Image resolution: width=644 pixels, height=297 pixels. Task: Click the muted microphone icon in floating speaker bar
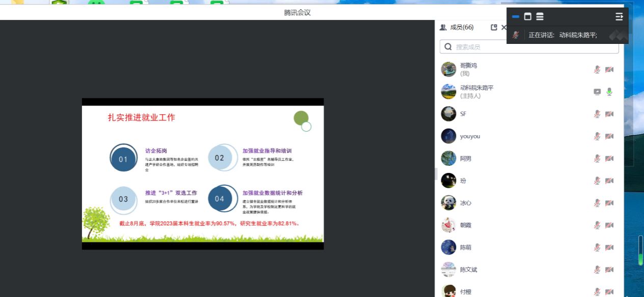point(516,35)
